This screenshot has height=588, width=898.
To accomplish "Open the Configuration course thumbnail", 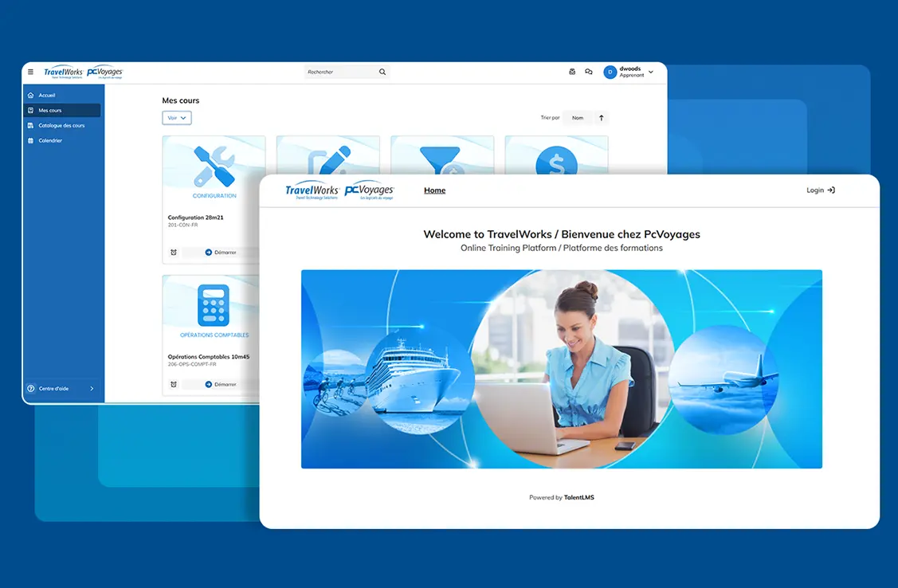I will point(214,170).
